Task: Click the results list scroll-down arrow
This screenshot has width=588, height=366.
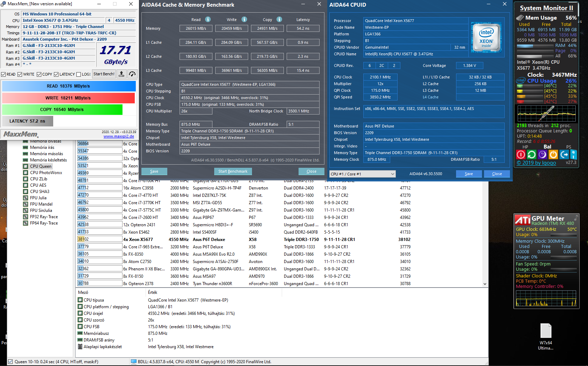Action: tap(485, 284)
